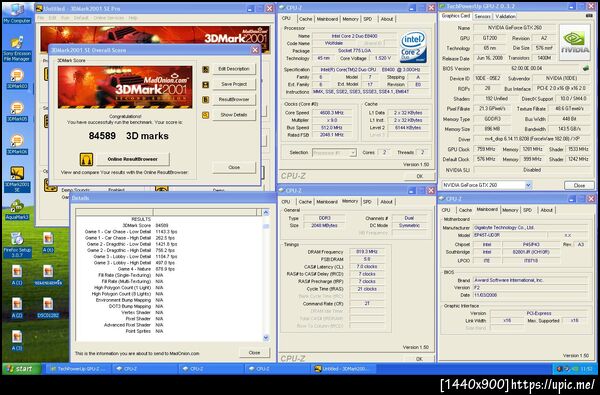Open File menu in 3DMark2001 window
Image resolution: width=600 pixels, height=395 pixels.
(x=41, y=18)
